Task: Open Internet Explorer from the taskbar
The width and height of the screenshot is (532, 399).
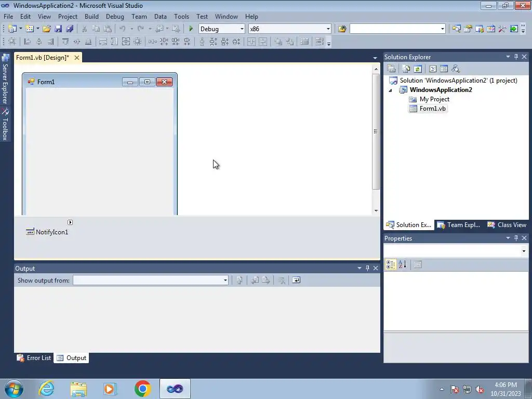Action: [46, 389]
